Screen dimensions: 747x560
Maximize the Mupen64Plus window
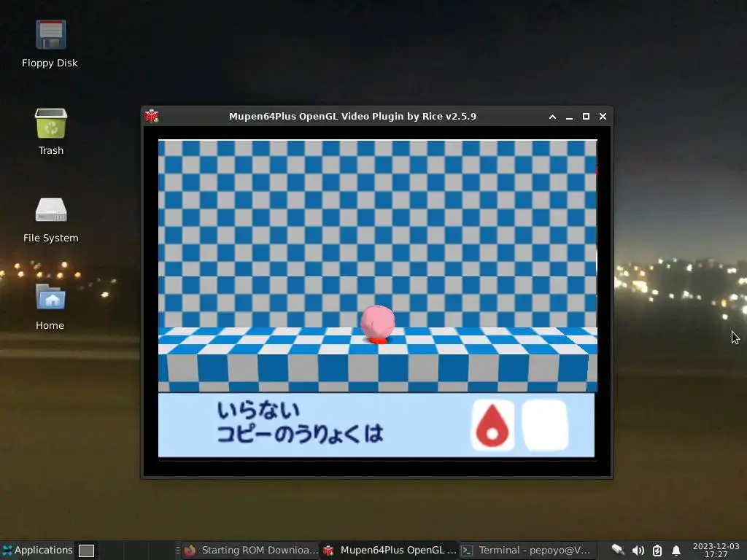coord(586,117)
